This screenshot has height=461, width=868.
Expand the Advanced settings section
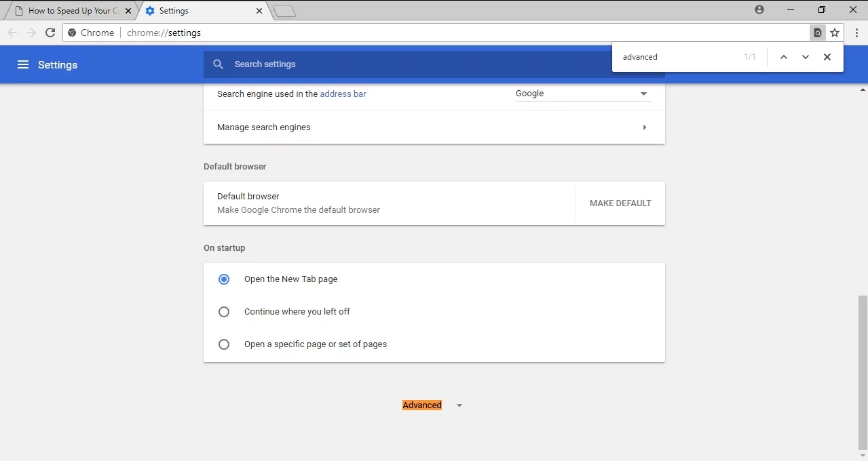[x=432, y=405]
